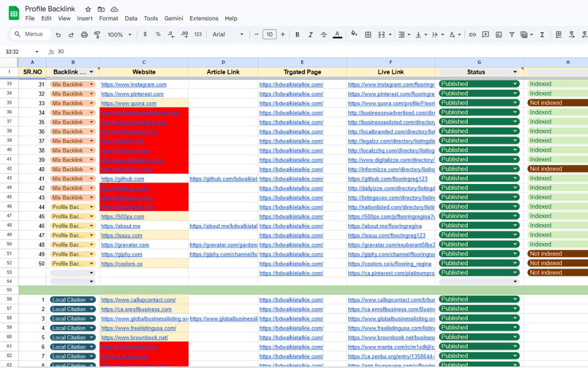Screen dimensions: 588x368
Task: Click the Create a filter icon
Action: pos(512,34)
